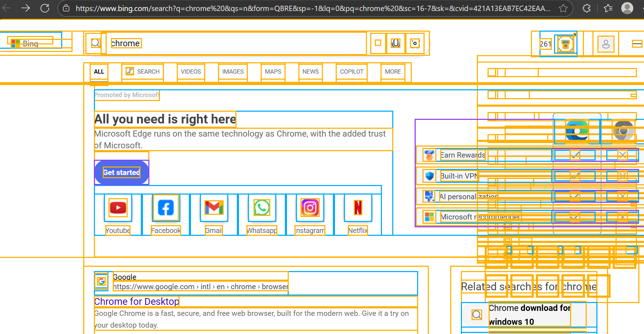This screenshot has height=334, width=644.
Task: Open the Netflix shortcut icon
Action: tap(358, 208)
